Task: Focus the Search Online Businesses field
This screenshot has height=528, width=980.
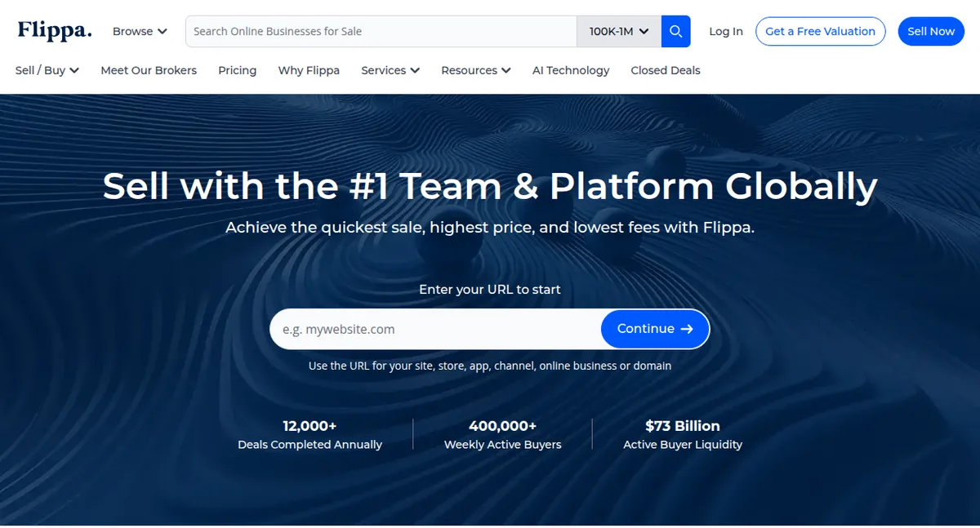Action: click(381, 31)
